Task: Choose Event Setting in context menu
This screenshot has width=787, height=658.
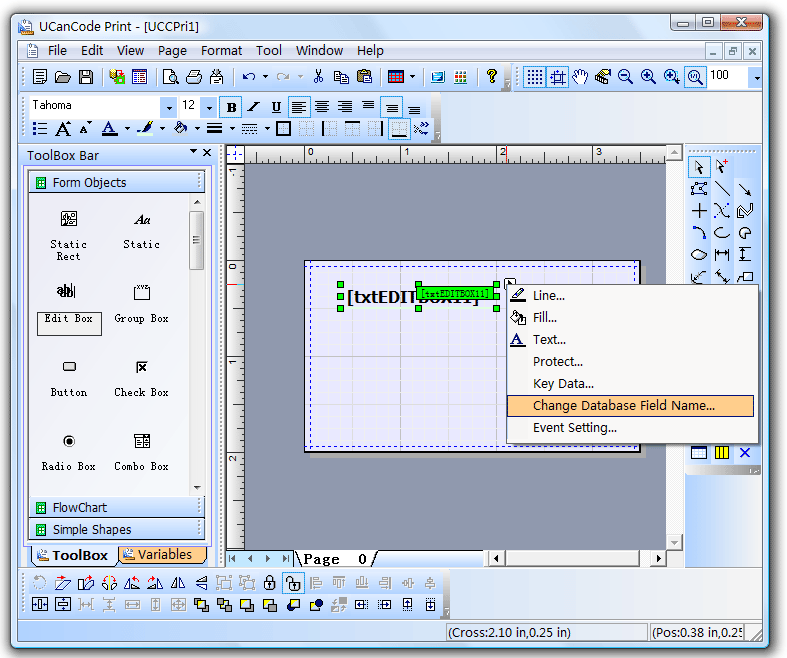Action: [x=631, y=428]
